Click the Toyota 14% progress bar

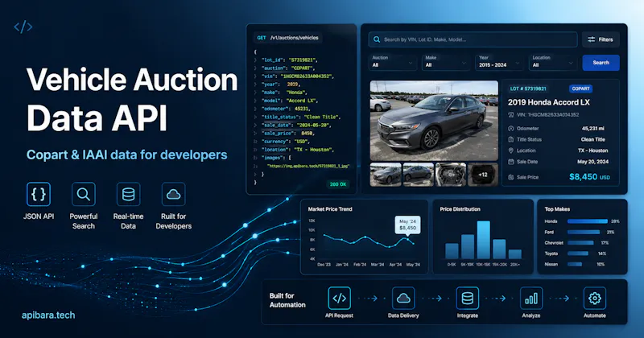tap(578, 253)
